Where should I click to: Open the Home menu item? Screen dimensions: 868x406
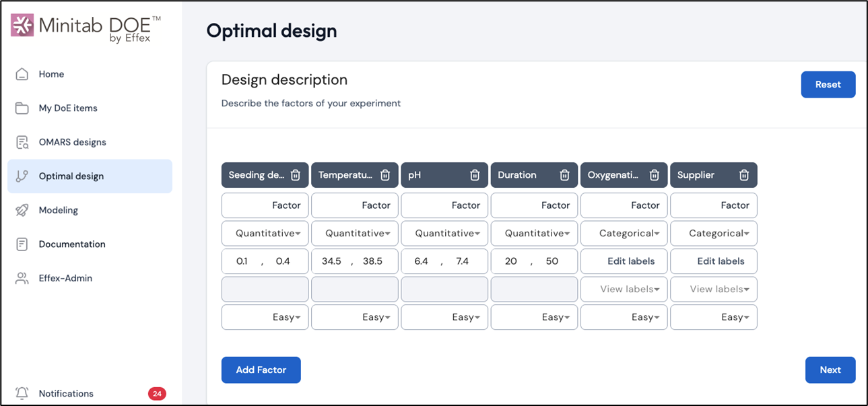click(90, 74)
